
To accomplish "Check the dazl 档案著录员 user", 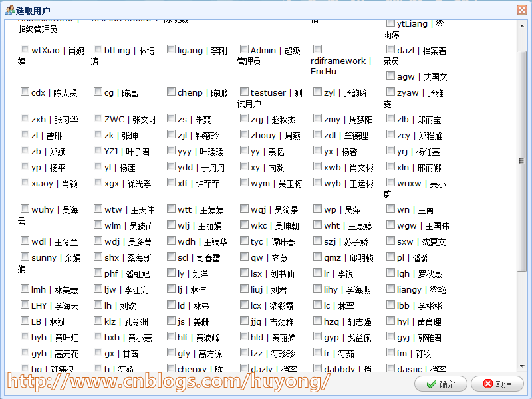I will click(390, 49).
